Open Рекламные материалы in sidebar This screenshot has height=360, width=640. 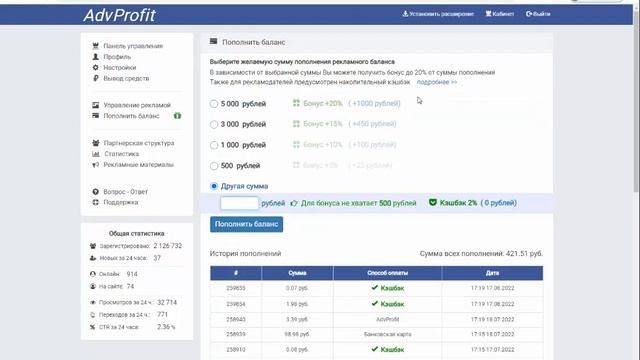click(x=138, y=165)
